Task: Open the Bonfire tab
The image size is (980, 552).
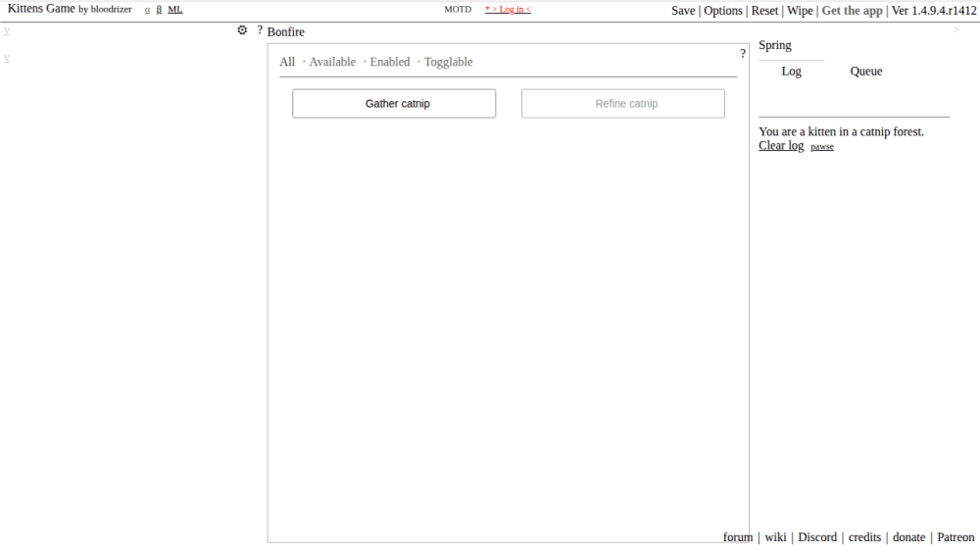Action: 285,32
